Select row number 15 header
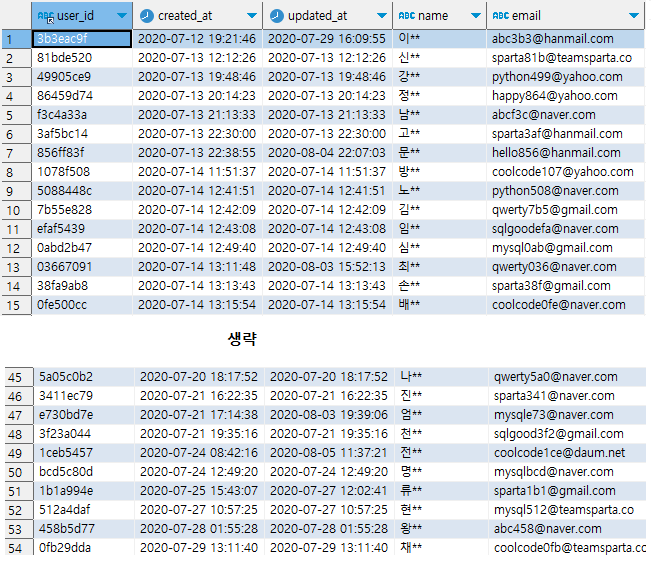The image size is (651, 562). [16, 305]
